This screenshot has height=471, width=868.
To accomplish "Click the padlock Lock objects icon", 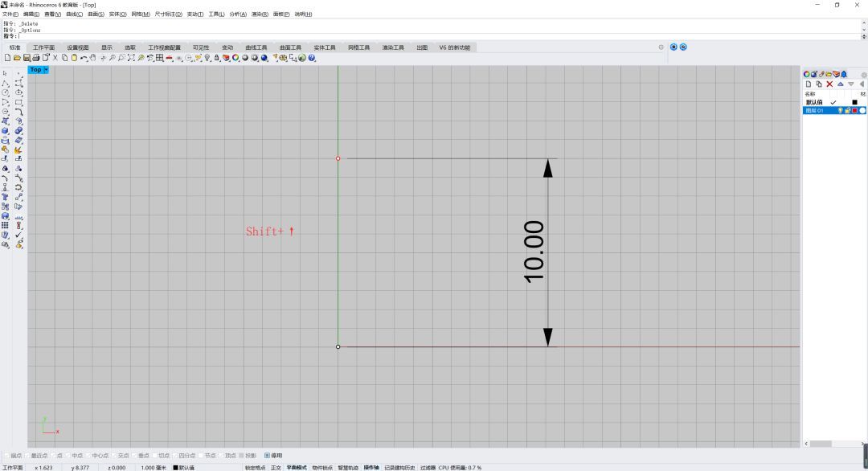I will [217, 58].
